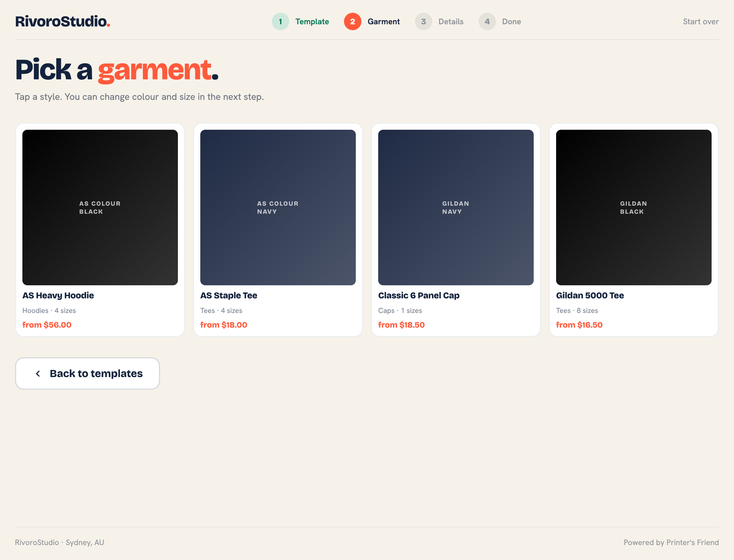
Task: Click the AS Heavy Hoodie title
Action: tap(58, 295)
